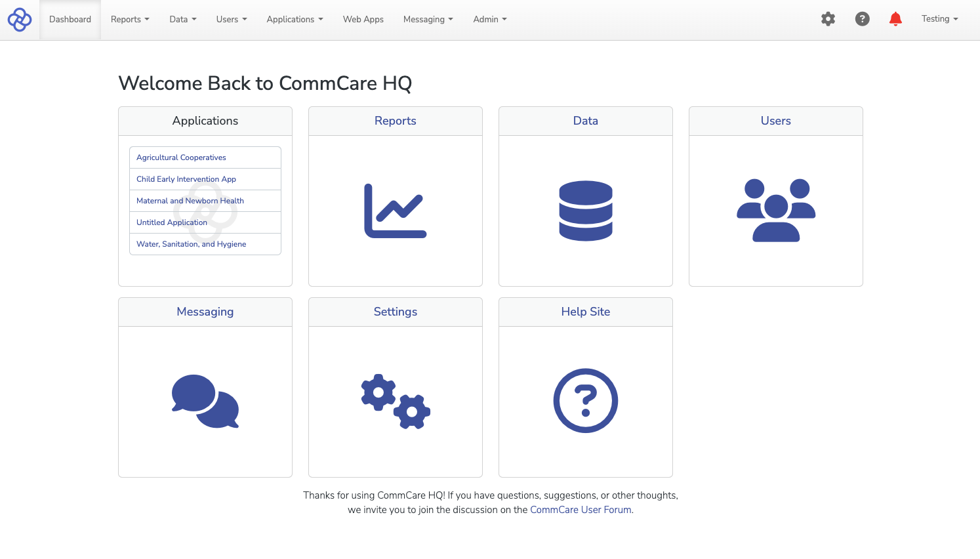Go to Web Apps in navbar

(363, 20)
